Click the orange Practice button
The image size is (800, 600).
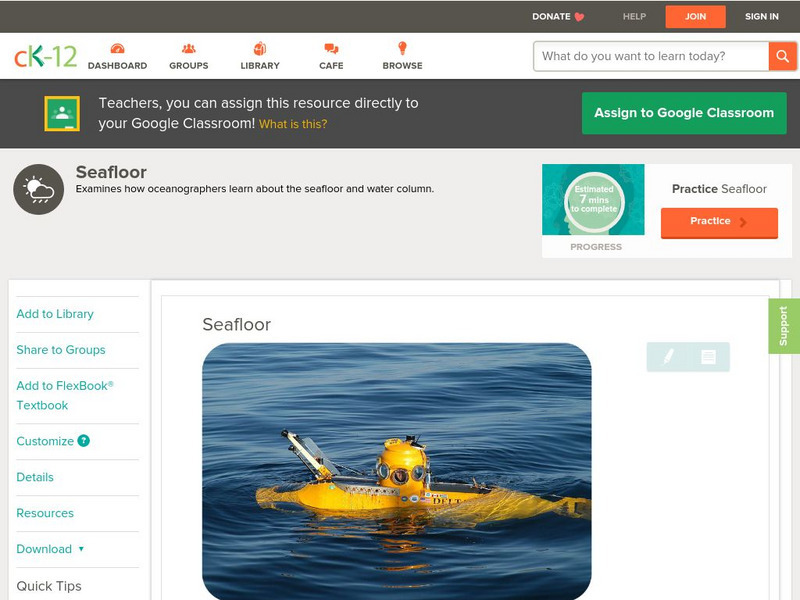click(x=719, y=222)
